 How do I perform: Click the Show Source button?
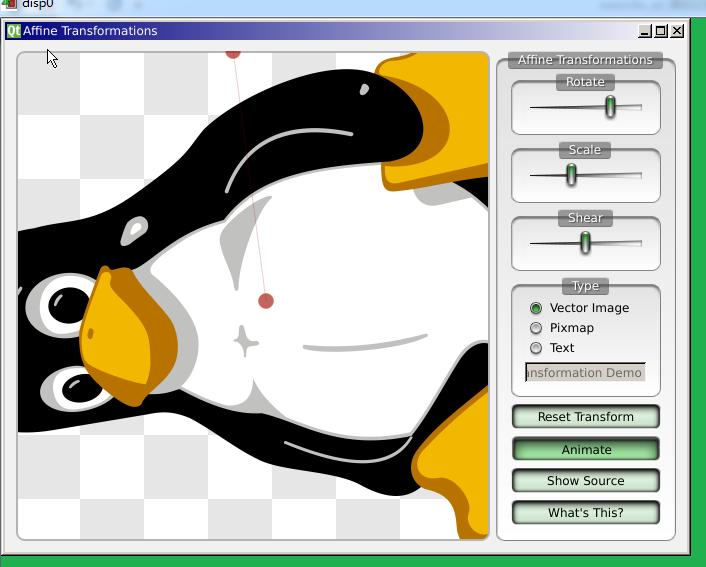586,481
